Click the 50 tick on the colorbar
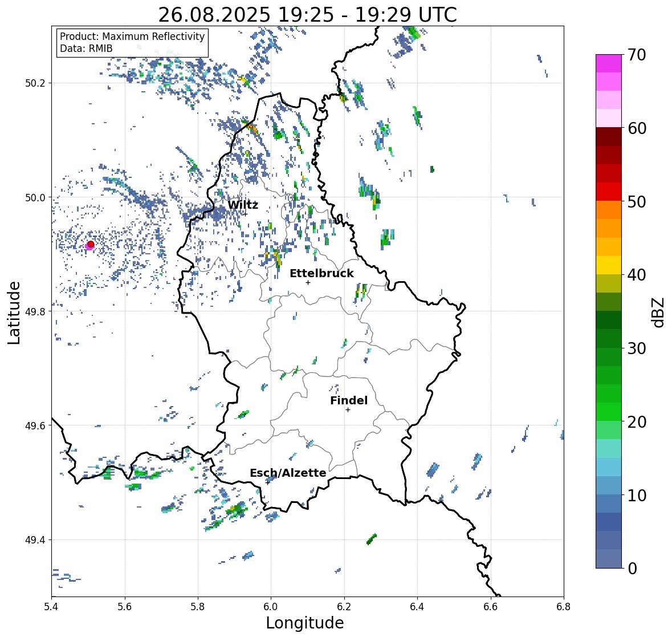672x637 pixels. tap(637, 201)
